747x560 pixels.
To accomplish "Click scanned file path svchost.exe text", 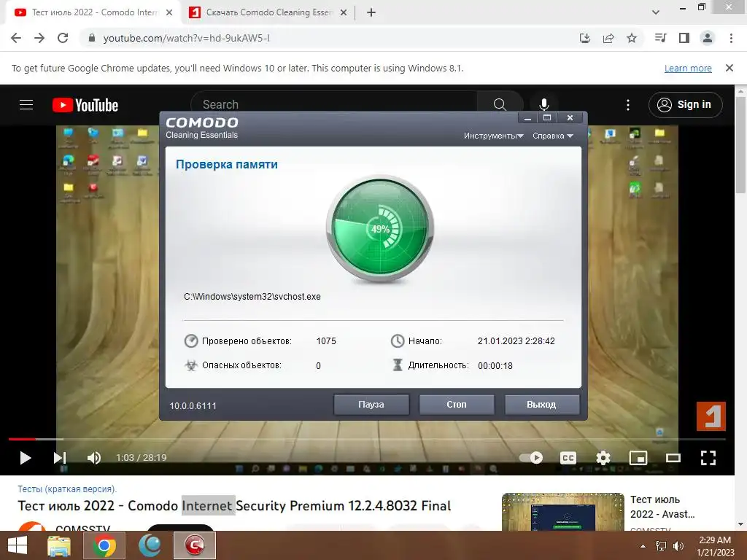I will click(252, 297).
